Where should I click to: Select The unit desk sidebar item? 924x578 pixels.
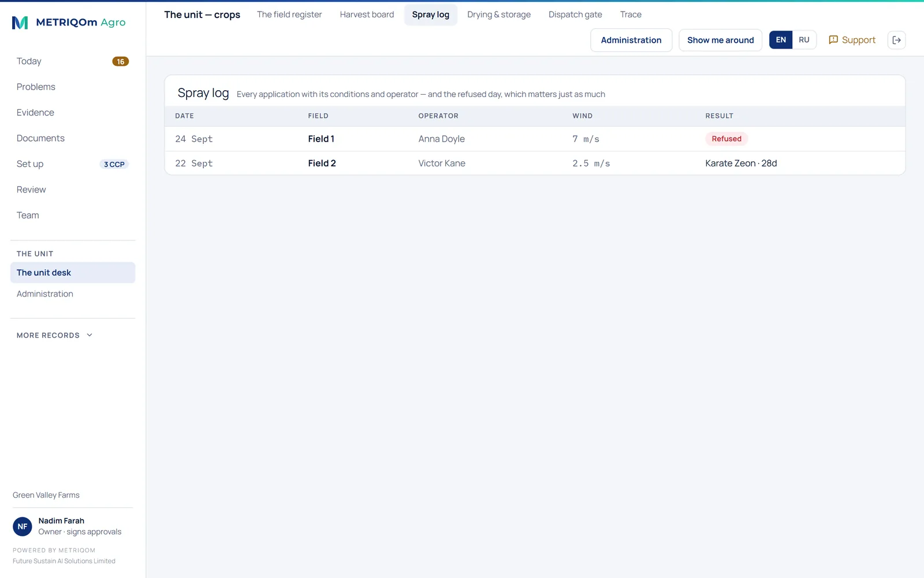[x=73, y=273]
